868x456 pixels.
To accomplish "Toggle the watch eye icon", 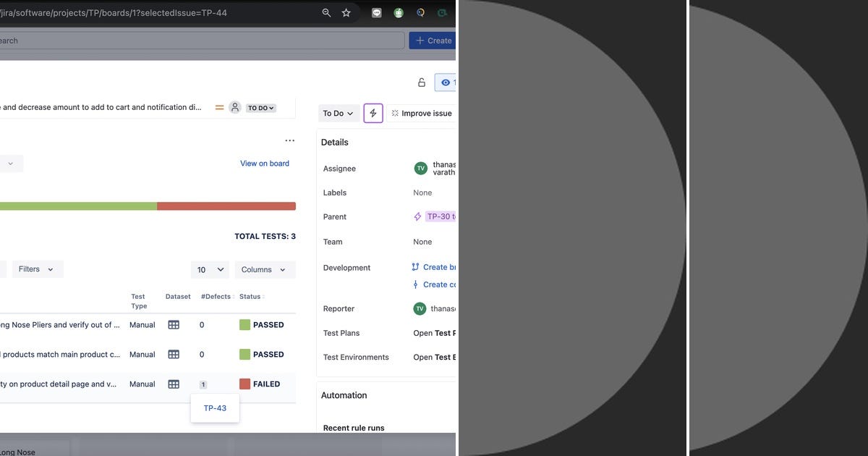I will pyautogui.click(x=447, y=82).
